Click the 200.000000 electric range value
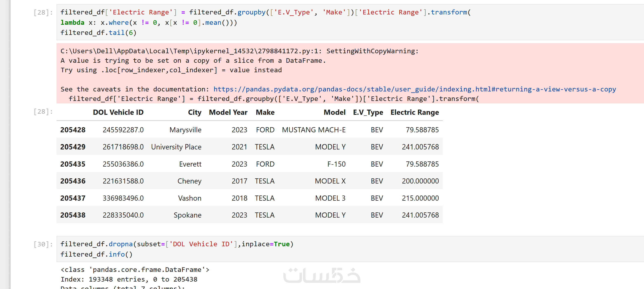Screen dimensions: 644x289 click(420, 181)
